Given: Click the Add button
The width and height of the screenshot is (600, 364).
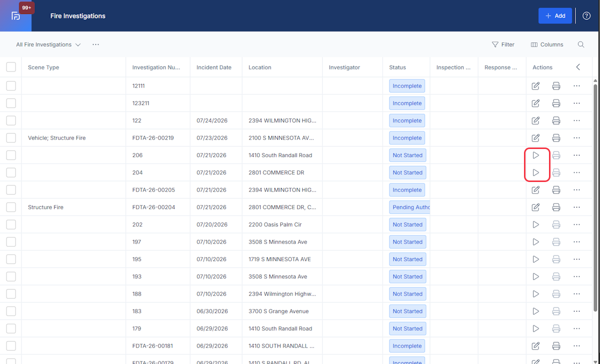Looking at the screenshot, I should 555,16.
